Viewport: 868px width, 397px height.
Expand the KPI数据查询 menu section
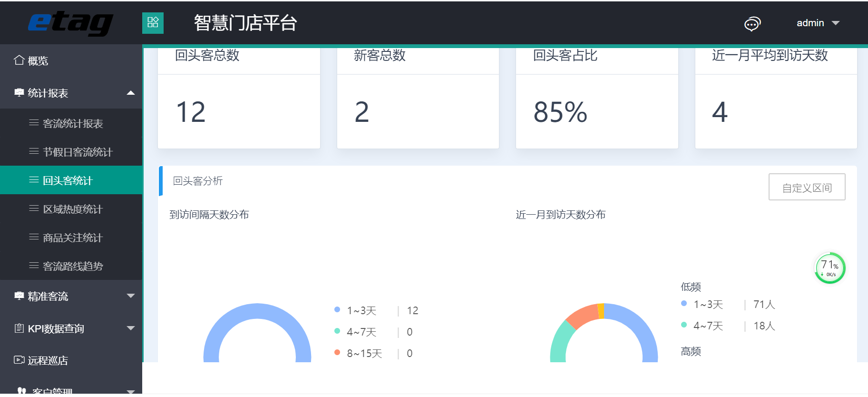(x=71, y=328)
